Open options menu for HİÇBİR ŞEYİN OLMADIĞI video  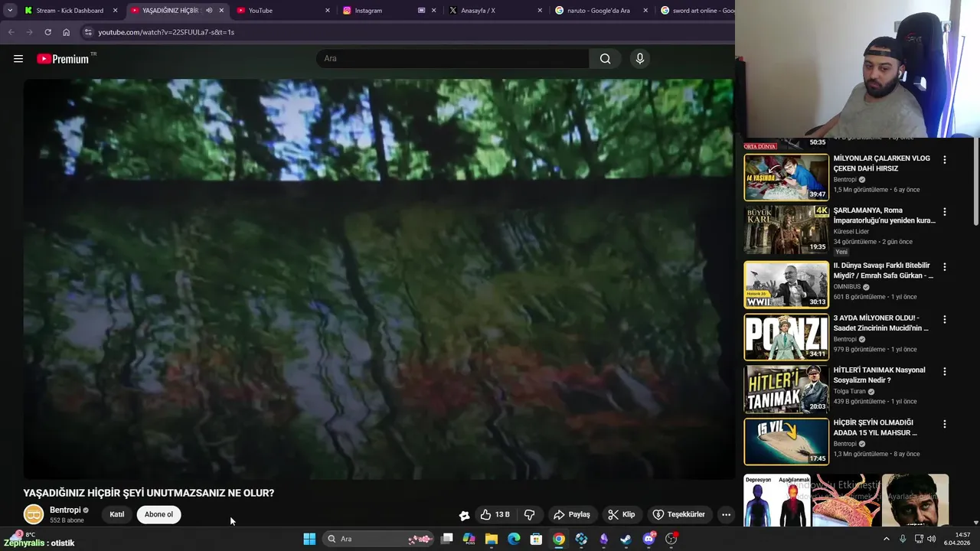click(x=944, y=424)
